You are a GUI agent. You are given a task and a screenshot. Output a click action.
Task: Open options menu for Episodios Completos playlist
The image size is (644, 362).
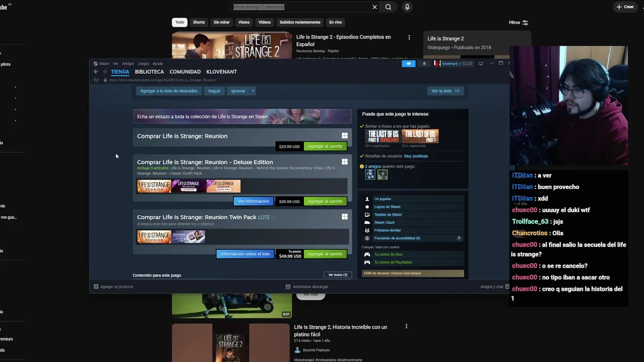(409, 37)
